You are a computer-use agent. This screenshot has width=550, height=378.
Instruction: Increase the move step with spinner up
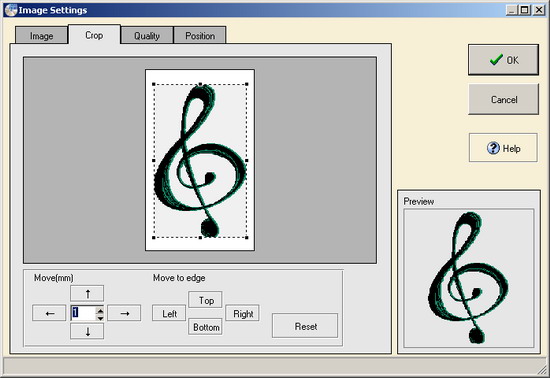coord(100,310)
